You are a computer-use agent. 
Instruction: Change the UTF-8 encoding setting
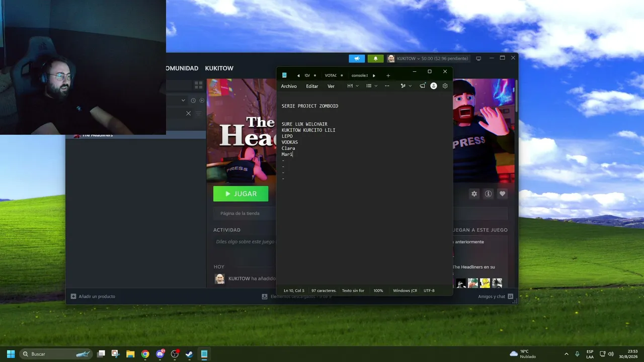429,291
